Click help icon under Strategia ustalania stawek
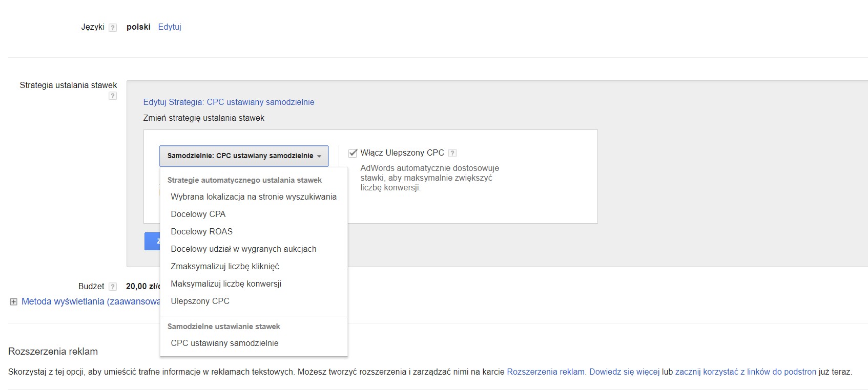The image size is (868, 391). coord(113,96)
